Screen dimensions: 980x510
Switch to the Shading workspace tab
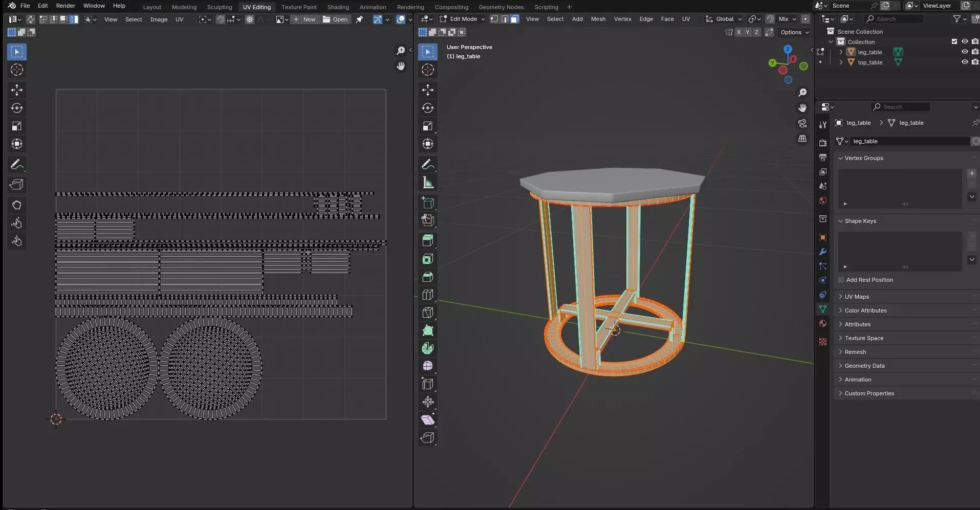(338, 7)
